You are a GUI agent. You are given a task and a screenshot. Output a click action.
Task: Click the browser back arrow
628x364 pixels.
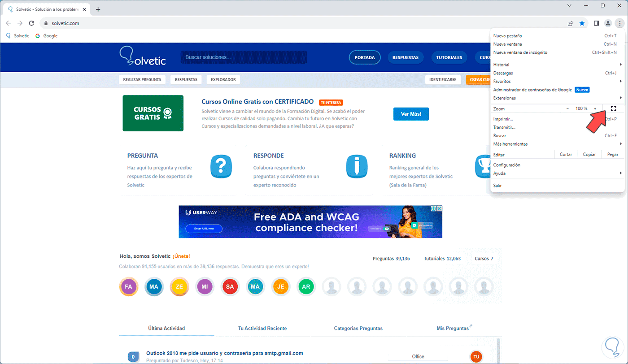point(9,23)
